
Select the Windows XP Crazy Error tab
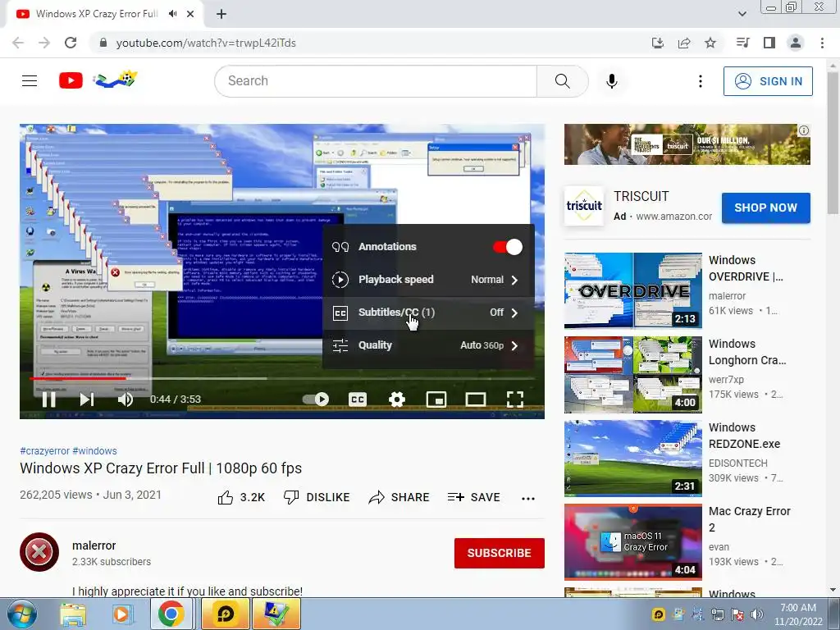tap(104, 15)
